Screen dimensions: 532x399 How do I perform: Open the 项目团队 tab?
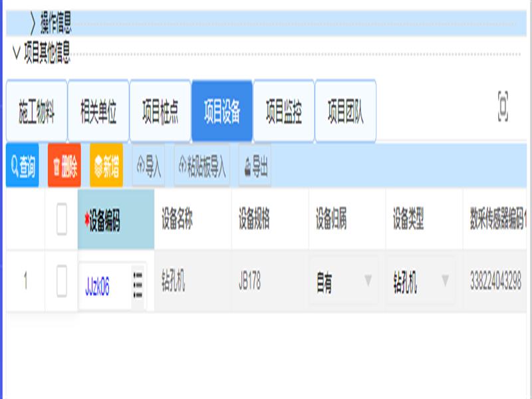[x=346, y=112]
